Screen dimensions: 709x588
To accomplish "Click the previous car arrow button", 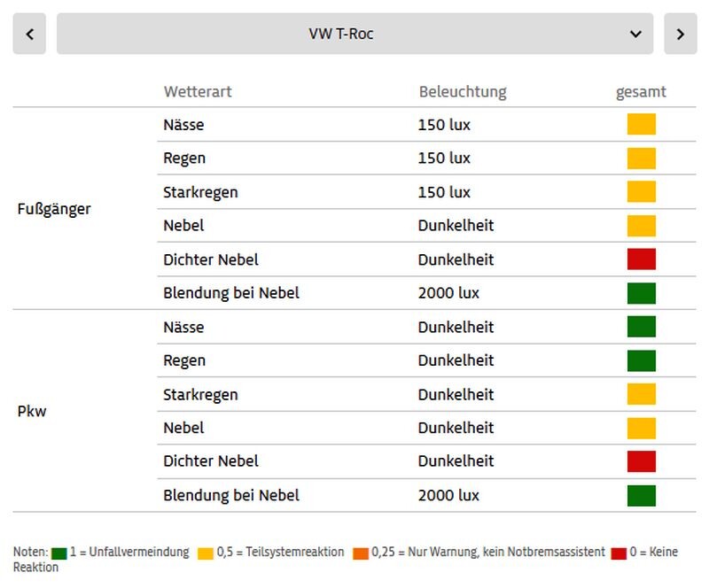I will pos(29,35).
